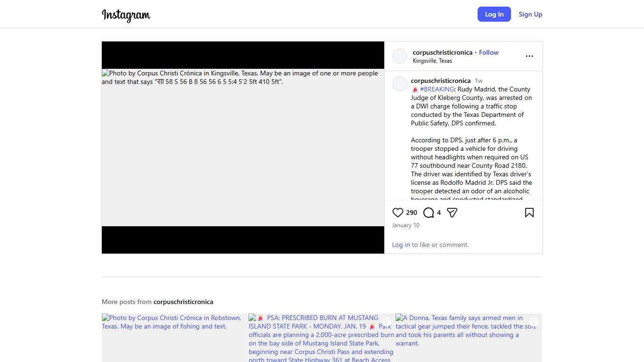
Task: Follow the corpuschristicronica account
Action: click(488, 52)
